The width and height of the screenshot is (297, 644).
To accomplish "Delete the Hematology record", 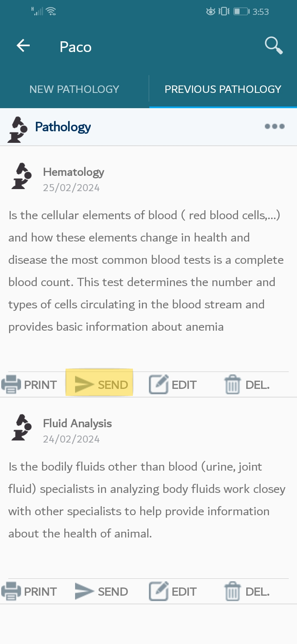I will click(247, 385).
